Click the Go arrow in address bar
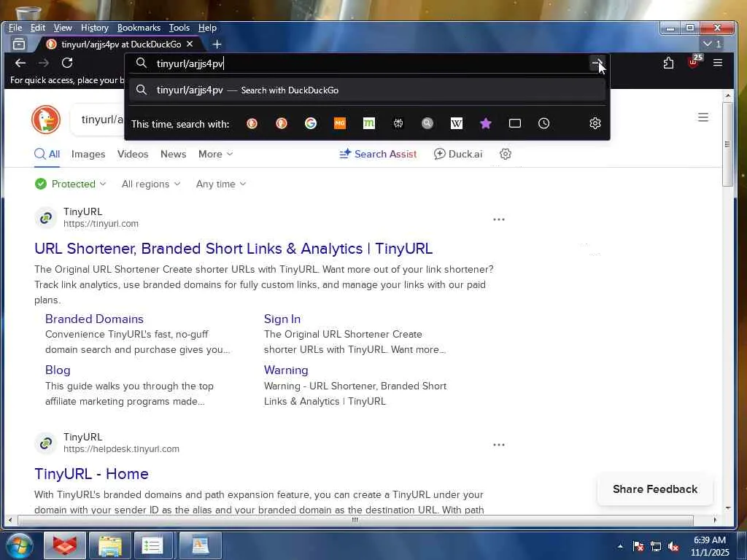747x560 pixels. click(597, 63)
